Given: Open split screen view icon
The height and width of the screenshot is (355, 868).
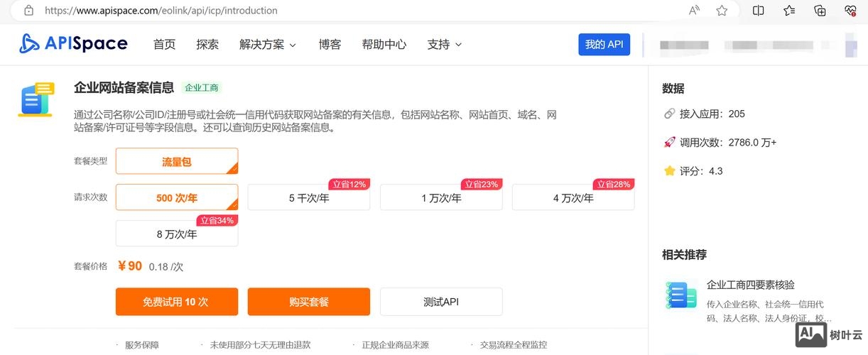Looking at the screenshot, I should coord(759,11).
